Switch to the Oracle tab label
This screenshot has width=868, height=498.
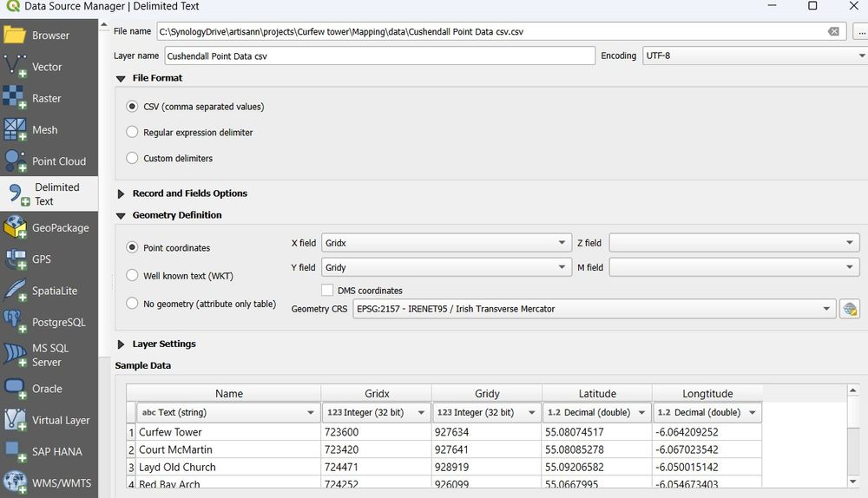point(47,389)
